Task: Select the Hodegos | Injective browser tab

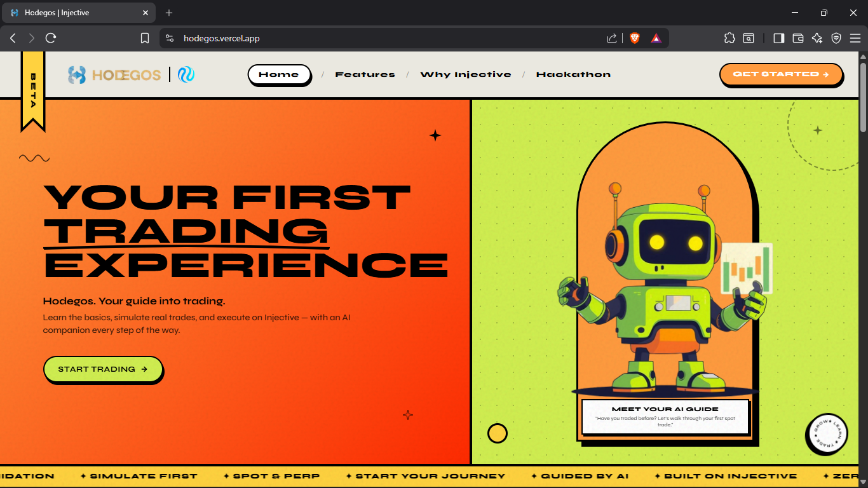Action: (x=79, y=13)
